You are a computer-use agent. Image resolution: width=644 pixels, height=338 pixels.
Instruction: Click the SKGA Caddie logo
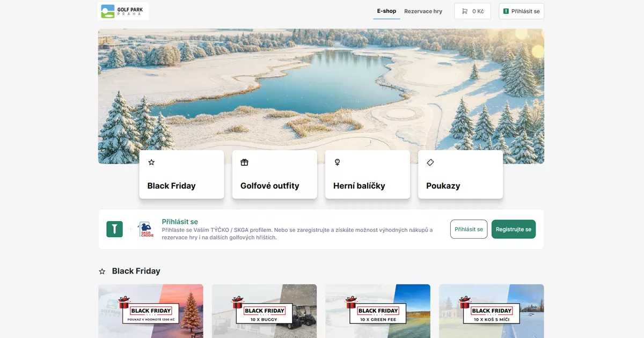(x=145, y=229)
